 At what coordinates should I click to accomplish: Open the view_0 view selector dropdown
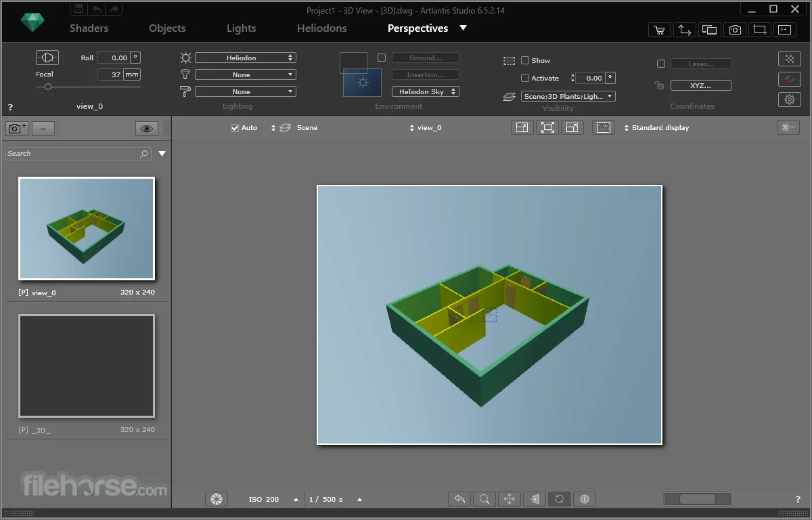pyautogui.click(x=426, y=127)
